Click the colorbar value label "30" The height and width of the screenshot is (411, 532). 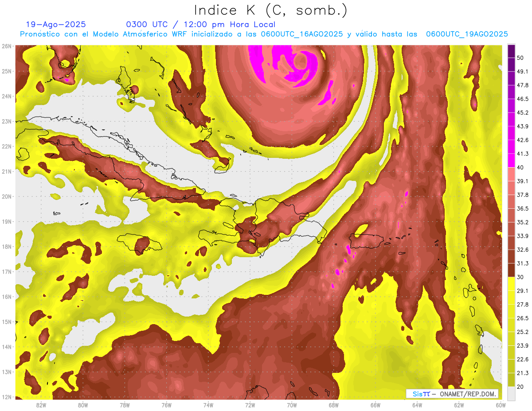520,277
